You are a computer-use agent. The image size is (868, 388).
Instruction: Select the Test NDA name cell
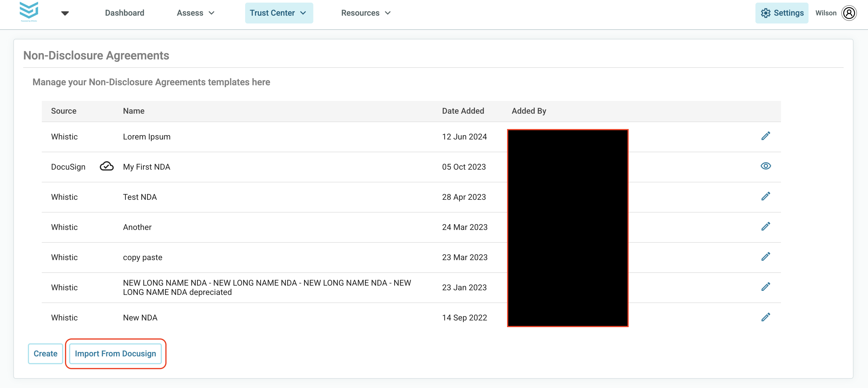coord(140,197)
